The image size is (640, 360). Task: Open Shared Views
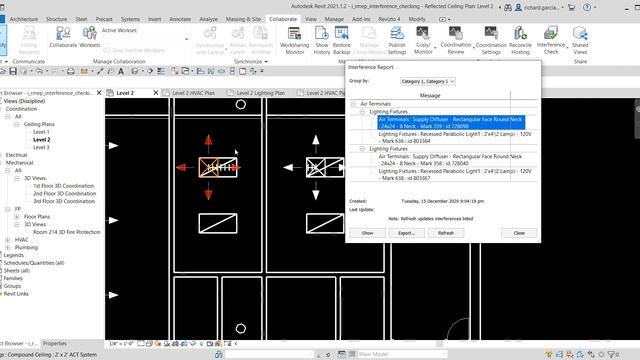[x=580, y=40]
